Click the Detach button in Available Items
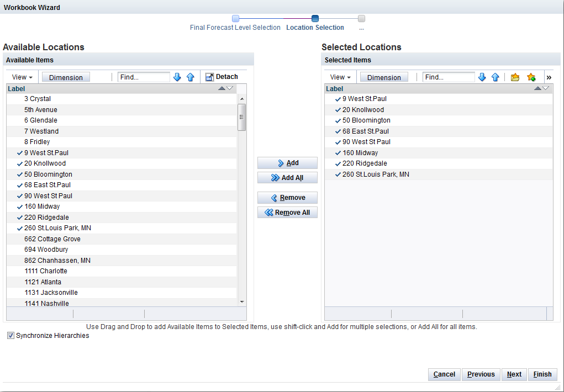Screen dimensions: 564x392 tap(222, 77)
